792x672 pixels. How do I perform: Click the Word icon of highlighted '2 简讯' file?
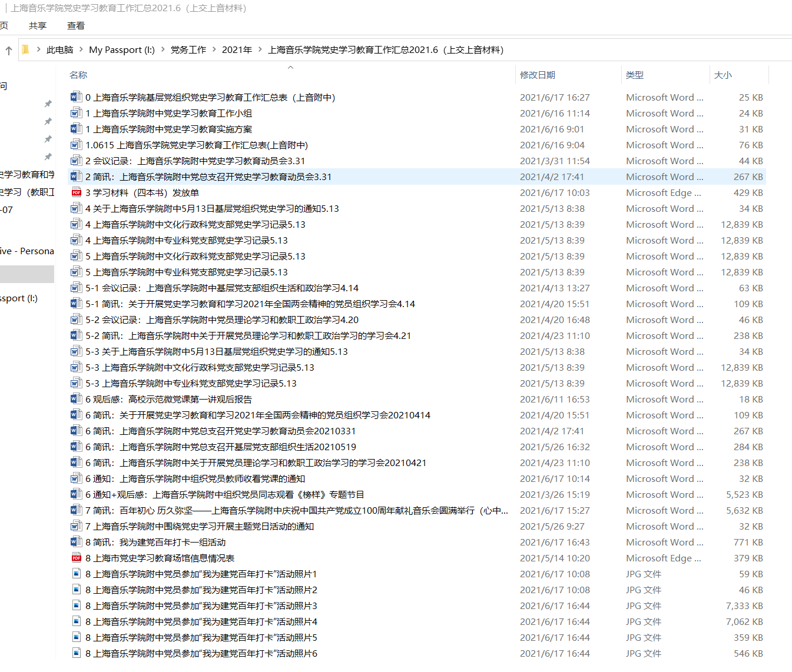click(76, 177)
